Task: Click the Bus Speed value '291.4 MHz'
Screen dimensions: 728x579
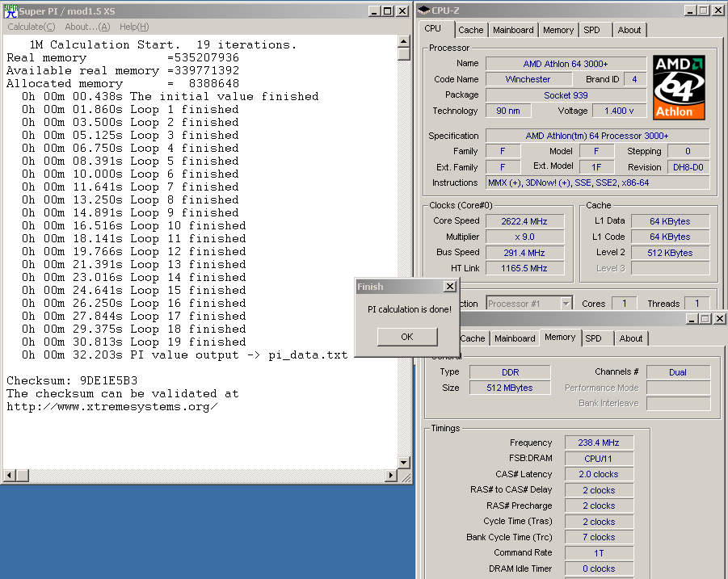Action: click(x=524, y=253)
